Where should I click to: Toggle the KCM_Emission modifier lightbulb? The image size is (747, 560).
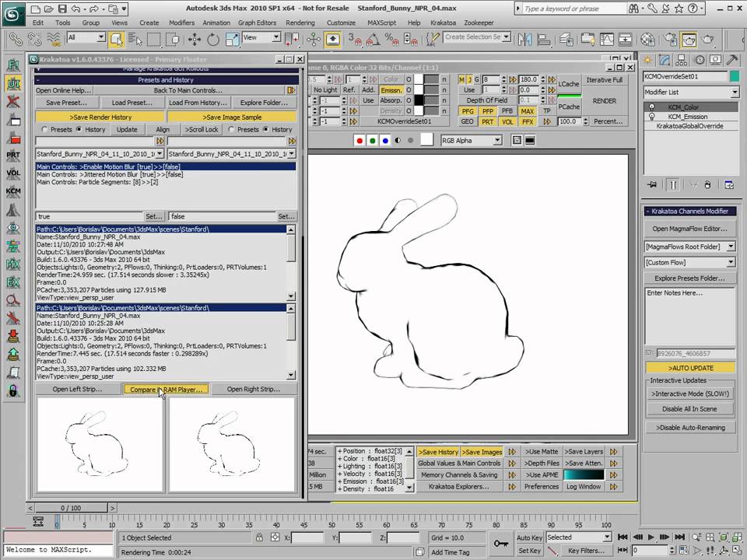tap(652, 116)
